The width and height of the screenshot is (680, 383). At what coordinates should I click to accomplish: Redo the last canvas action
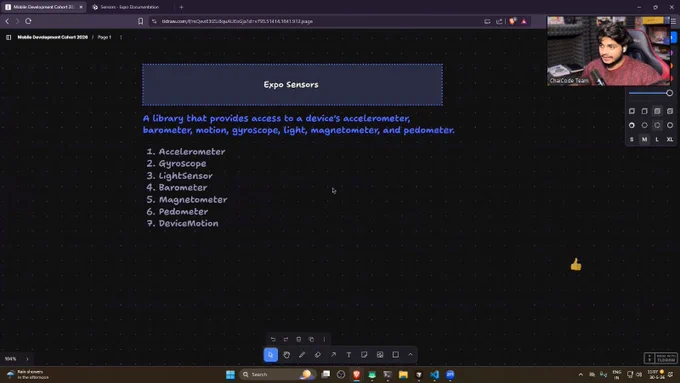[286, 339]
